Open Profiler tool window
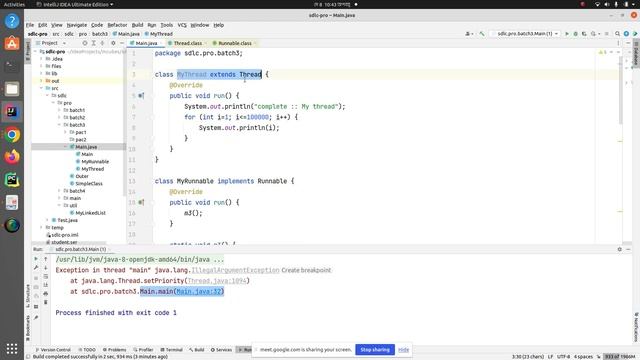The height and width of the screenshot is (360, 640). [x=143, y=350]
